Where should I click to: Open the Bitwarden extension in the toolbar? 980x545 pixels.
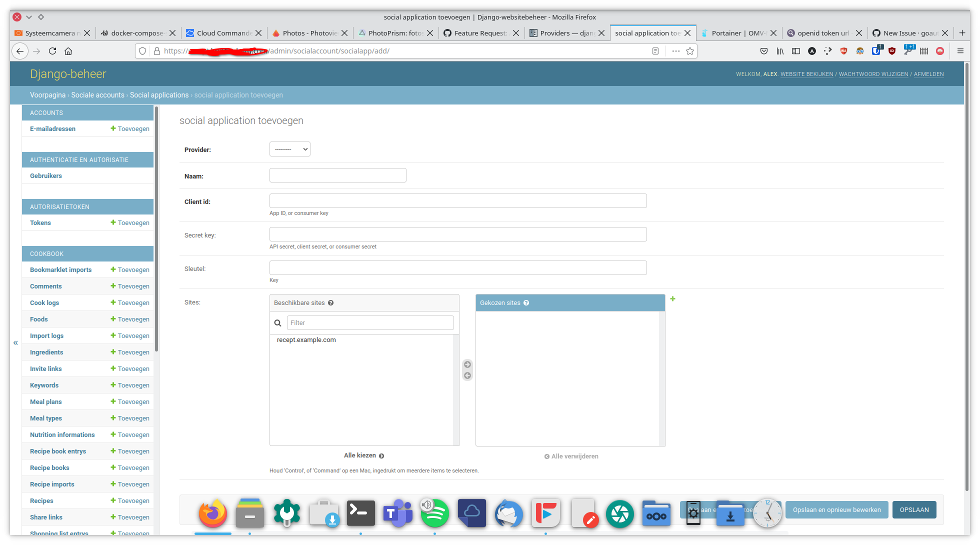(876, 51)
